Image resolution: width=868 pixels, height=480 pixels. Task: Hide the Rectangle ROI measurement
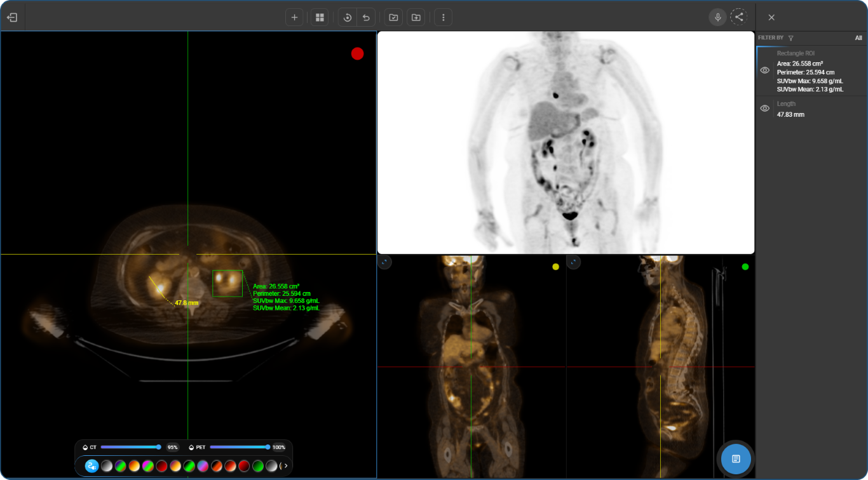point(765,70)
